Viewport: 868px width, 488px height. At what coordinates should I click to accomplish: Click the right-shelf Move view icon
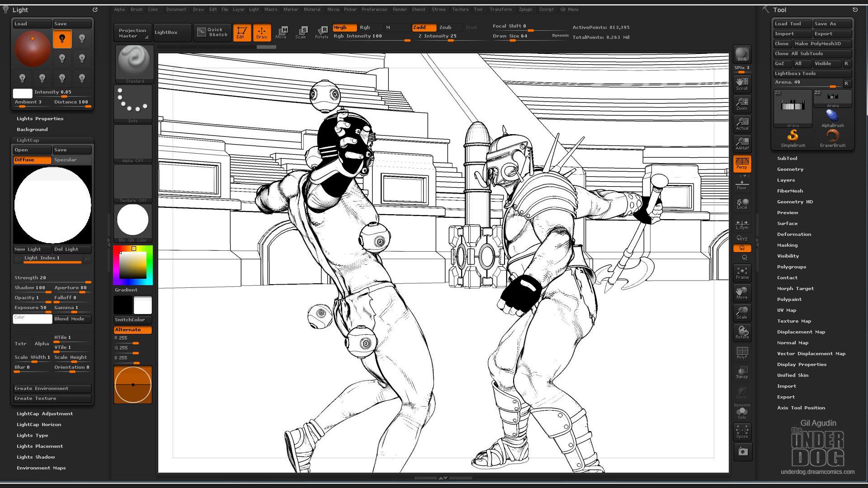(742, 292)
